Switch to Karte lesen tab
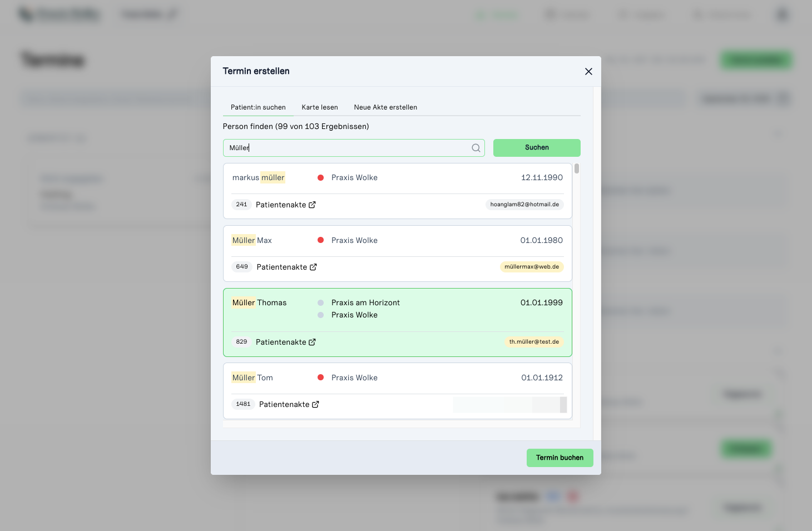The height and width of the screenshot is (531, 812). click(320, 107)
